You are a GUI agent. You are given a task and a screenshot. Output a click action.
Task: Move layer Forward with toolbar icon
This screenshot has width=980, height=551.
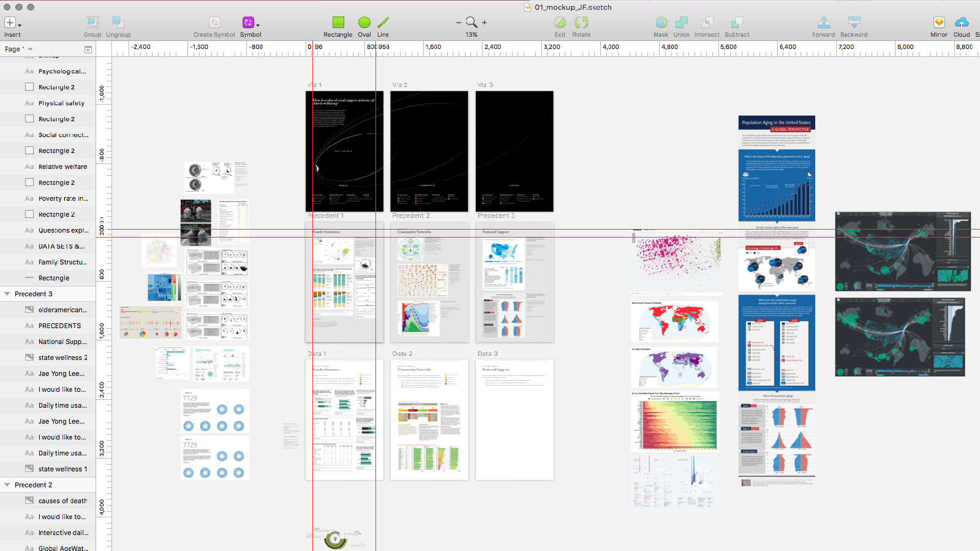point(824,23)
